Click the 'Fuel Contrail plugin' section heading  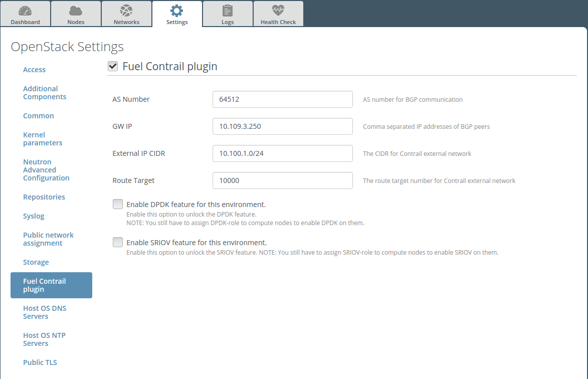[x=170, y=66]
